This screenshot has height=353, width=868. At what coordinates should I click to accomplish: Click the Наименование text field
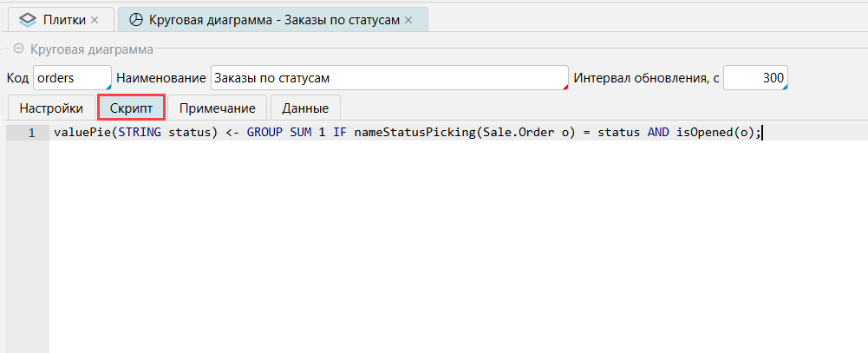click(x=388, y=77)
